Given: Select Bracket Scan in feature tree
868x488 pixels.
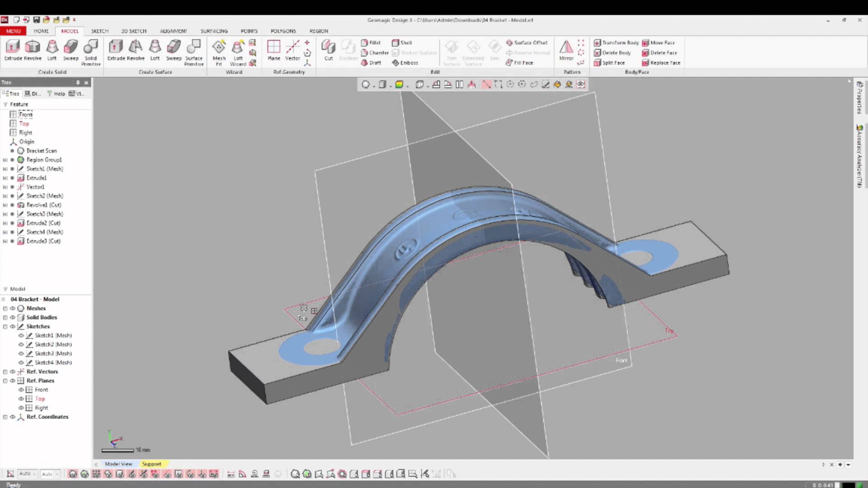Looking at the screenshot, I should (x=41, y=151).
